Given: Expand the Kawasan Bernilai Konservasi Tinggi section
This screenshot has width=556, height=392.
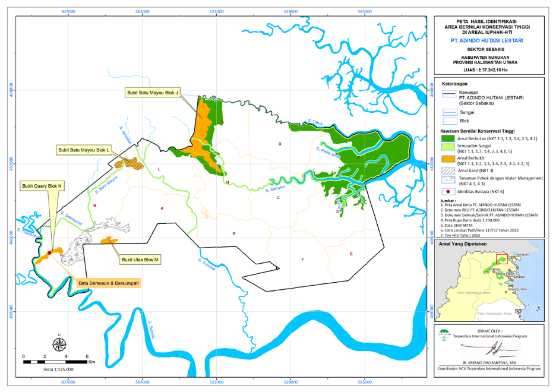Looking at the screenshot, I should point(465,131).
